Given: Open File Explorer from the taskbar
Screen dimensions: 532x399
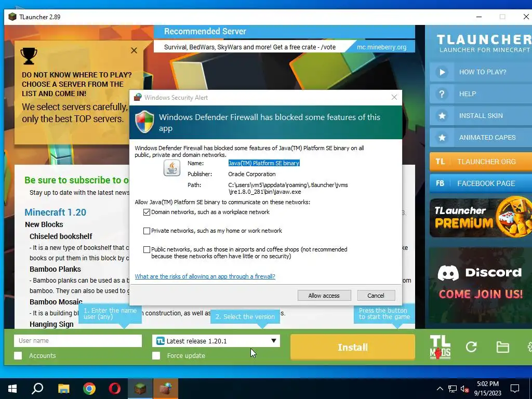Looking at the screenshot, I should pyautogui.click(x=63, y=389).
